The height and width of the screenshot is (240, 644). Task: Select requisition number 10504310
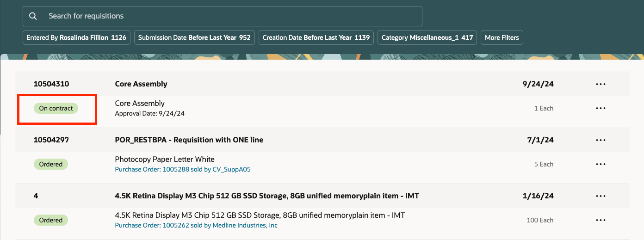pyautogui.click(x=51, y=84)
